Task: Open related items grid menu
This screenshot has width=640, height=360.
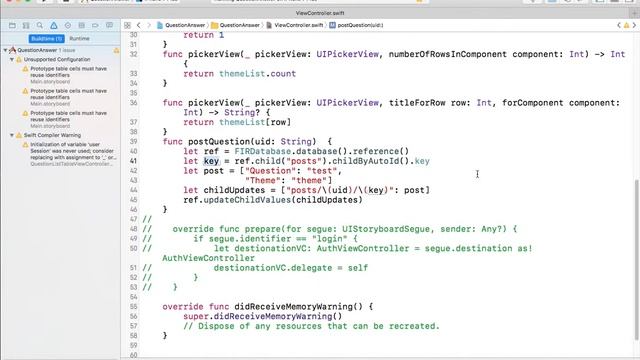Action: point(127,25)
